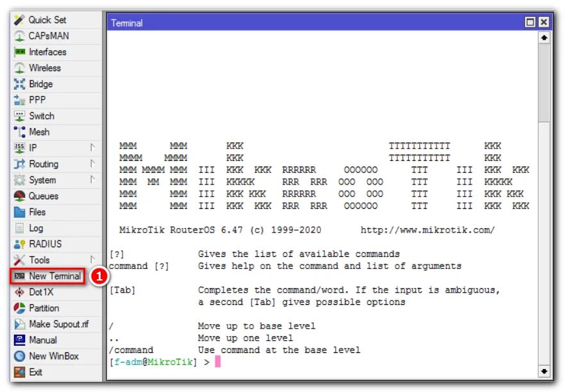Click the f-adm@MikroTik prompt text

pos(153,362)
